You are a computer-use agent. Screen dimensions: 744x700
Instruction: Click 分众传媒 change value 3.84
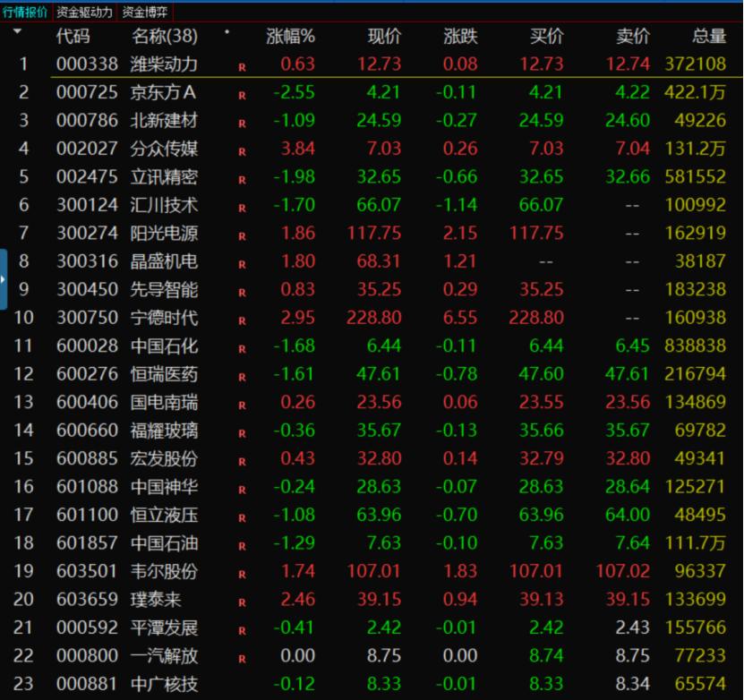pos(297,149)
